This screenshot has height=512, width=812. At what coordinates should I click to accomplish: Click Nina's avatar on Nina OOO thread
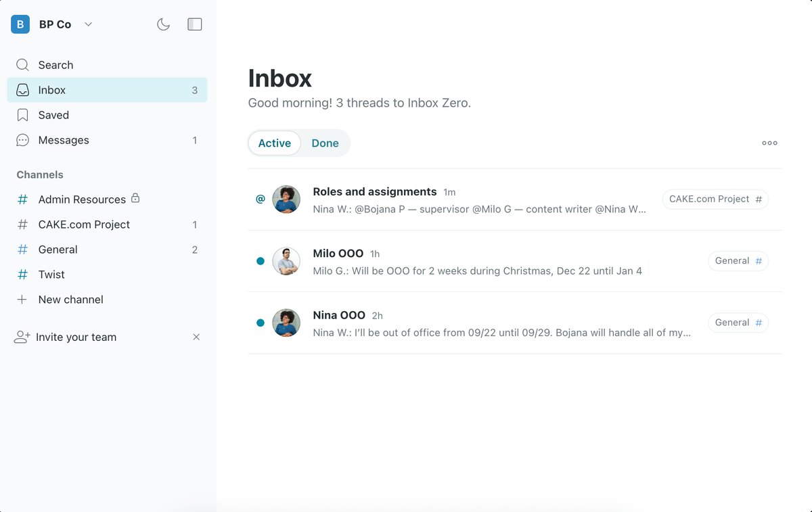point(286,323)
